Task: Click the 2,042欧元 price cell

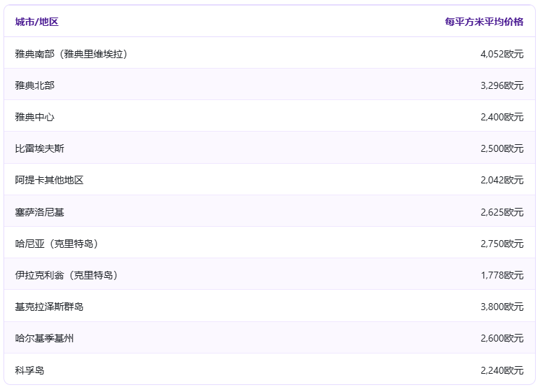Action: point(501,180)
